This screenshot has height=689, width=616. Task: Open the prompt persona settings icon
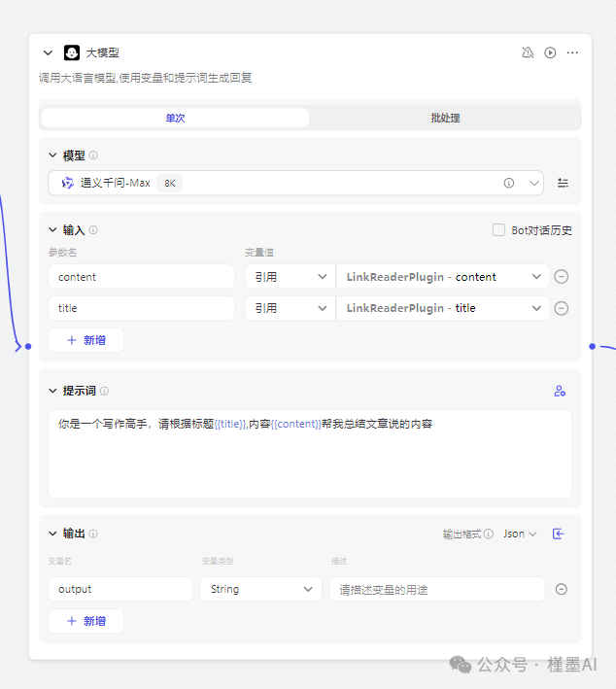click(x=560, y=391)
